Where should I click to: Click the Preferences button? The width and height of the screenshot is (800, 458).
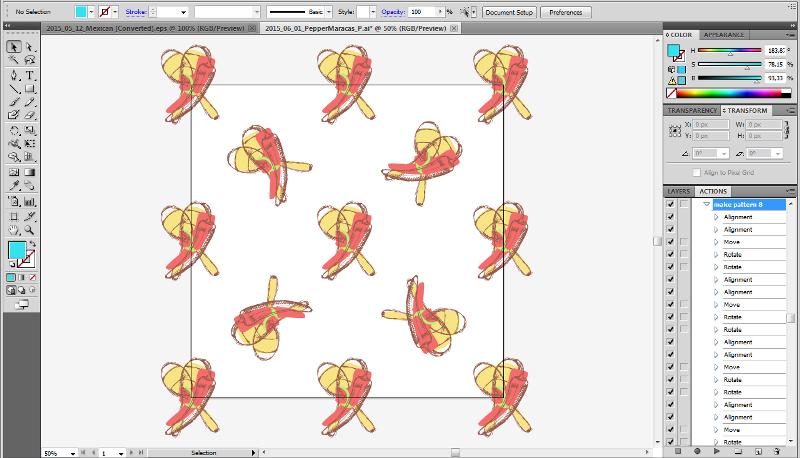566,12
